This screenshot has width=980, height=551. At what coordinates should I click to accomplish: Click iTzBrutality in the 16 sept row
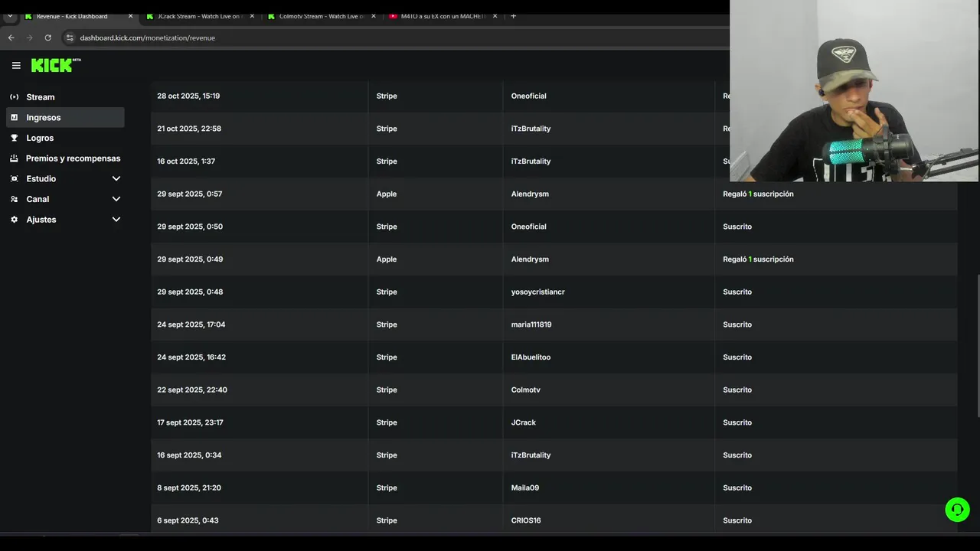(x=531, y=455)
